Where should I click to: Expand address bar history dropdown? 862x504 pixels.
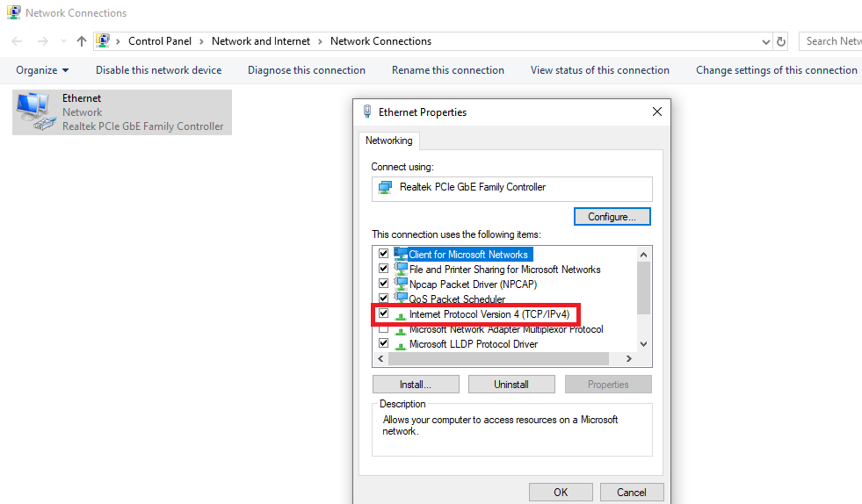coord(766,42)
